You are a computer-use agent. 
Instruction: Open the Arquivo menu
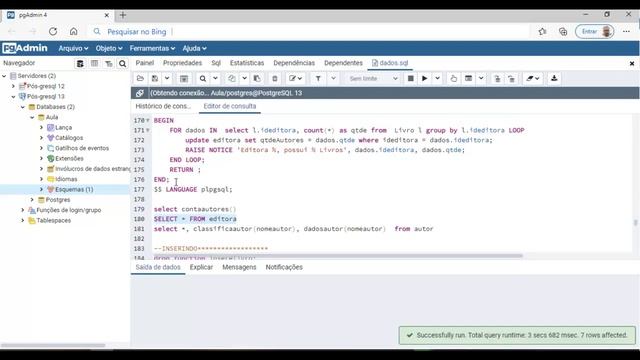pos(73,48)
